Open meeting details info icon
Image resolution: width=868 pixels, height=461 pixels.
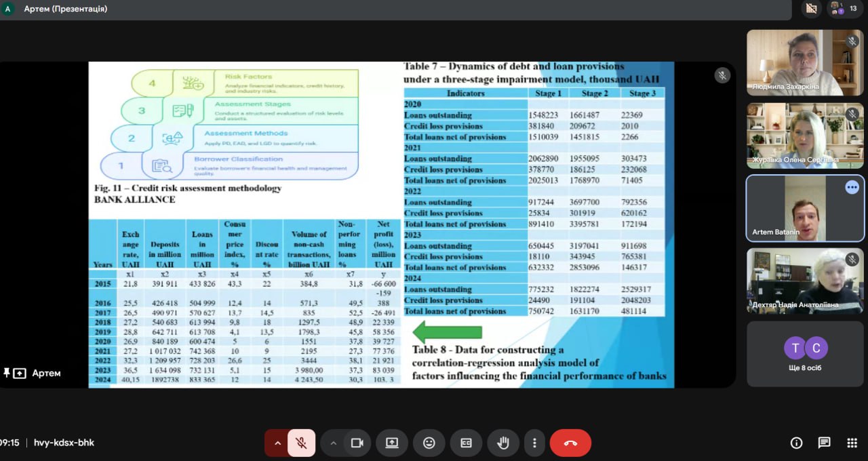(796, 443)
